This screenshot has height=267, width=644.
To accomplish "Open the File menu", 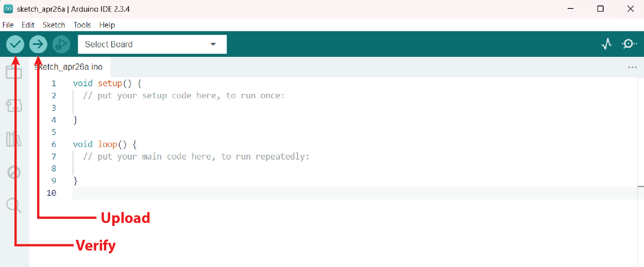I will 8,25.
